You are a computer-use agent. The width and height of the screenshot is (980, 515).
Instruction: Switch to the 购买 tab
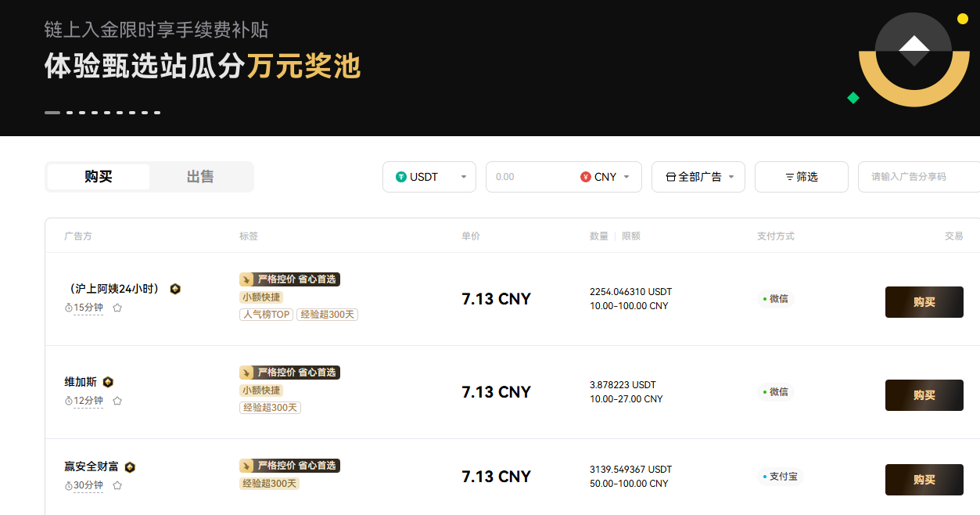click(x=99, y=177)
